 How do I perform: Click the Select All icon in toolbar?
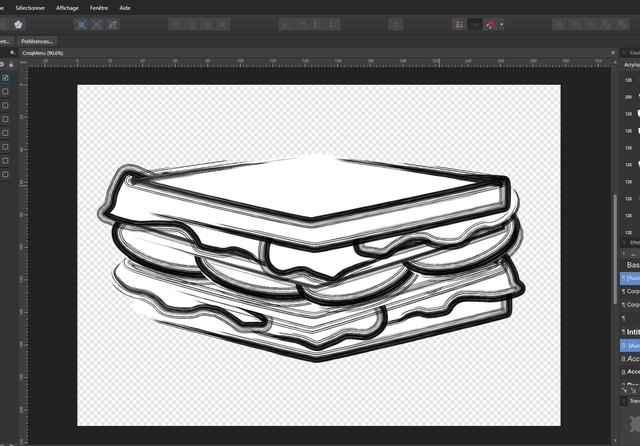(81, 25)
